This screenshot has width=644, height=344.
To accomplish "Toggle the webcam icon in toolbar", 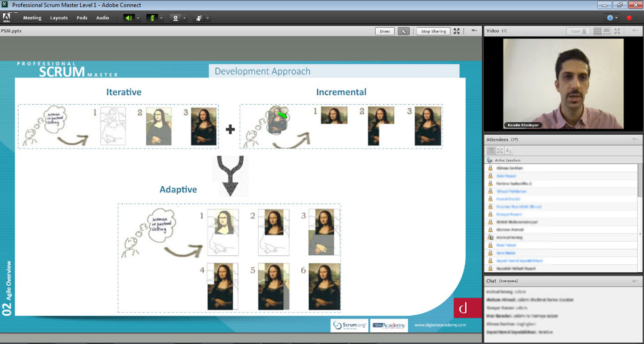I will 175,18.
